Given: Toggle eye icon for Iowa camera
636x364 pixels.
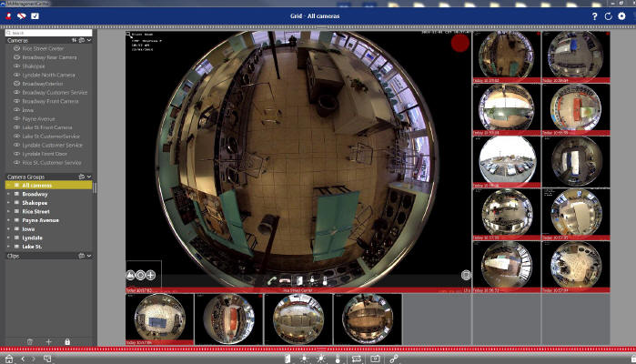Looking at the screenshot, I should click(x=16, y=109).
